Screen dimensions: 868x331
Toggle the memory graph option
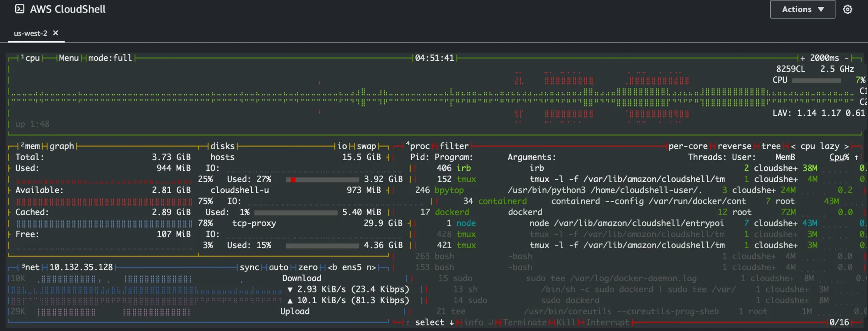tap(62, 146)
